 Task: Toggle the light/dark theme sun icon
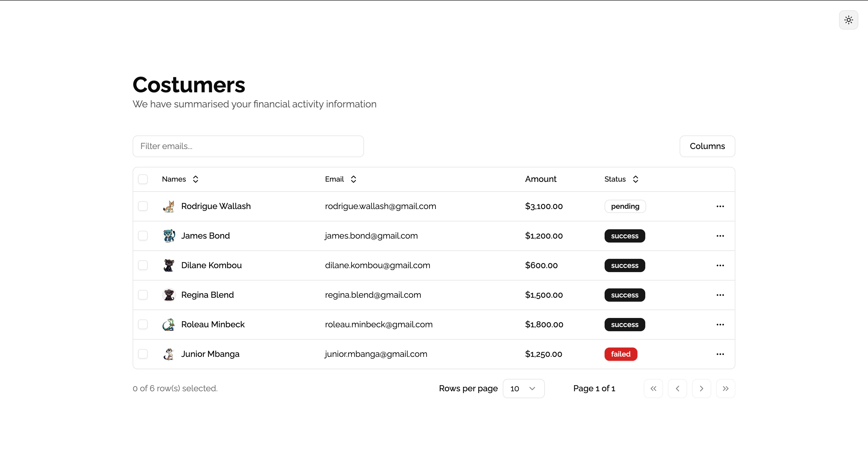848,20
